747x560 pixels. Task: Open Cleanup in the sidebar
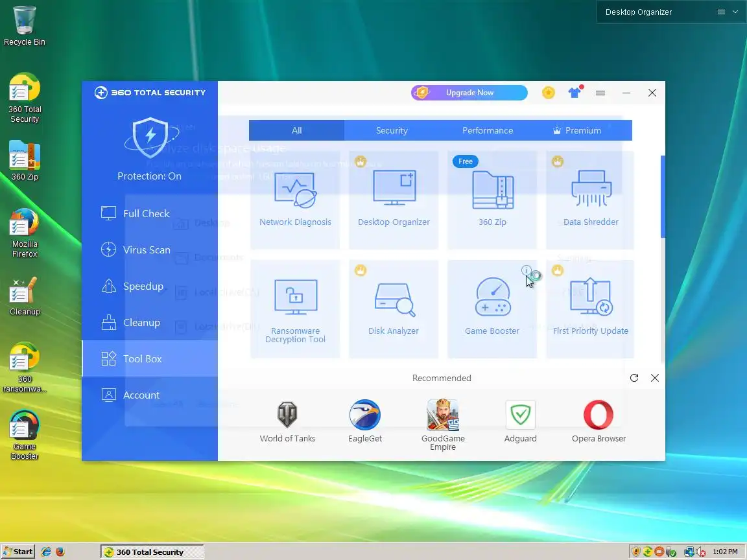tap(150, 322)
